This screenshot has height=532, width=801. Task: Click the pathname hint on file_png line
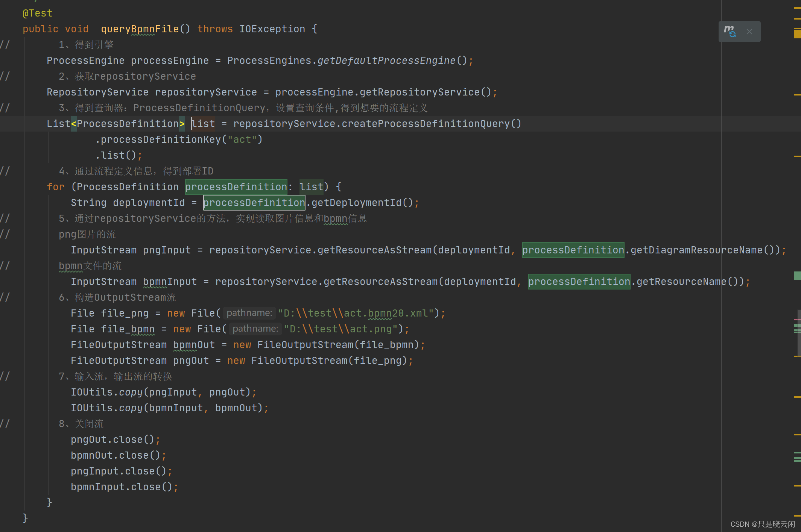click(249, 313)
